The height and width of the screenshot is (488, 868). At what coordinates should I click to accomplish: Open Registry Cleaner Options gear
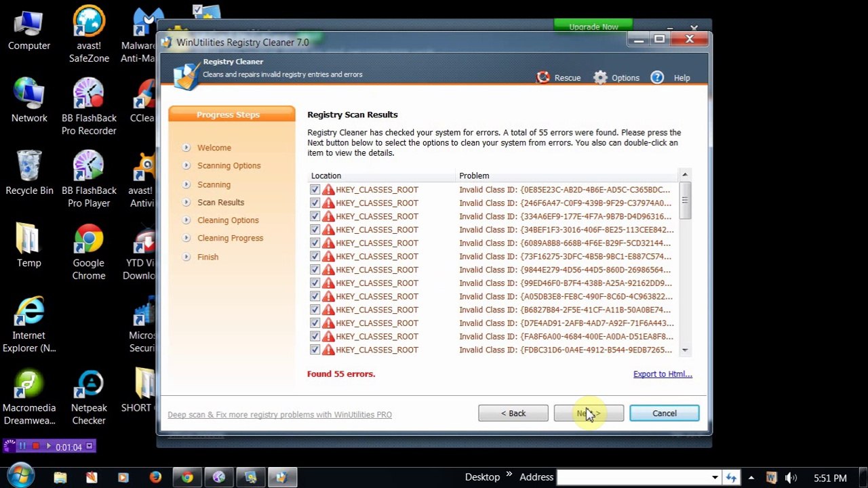pos(616,77)
